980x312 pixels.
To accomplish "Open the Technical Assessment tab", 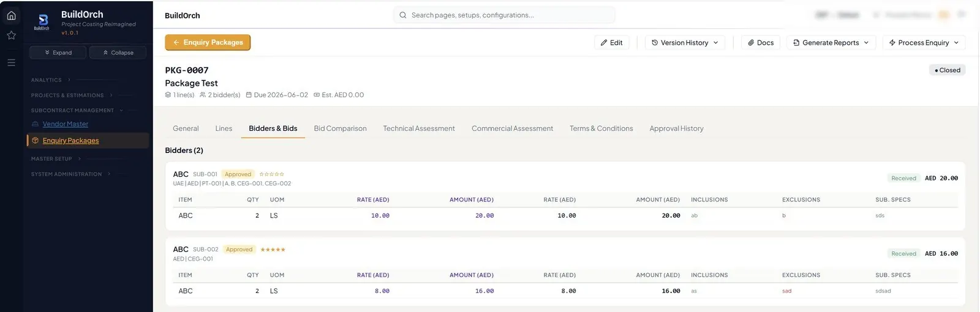I will pos(419,128).
